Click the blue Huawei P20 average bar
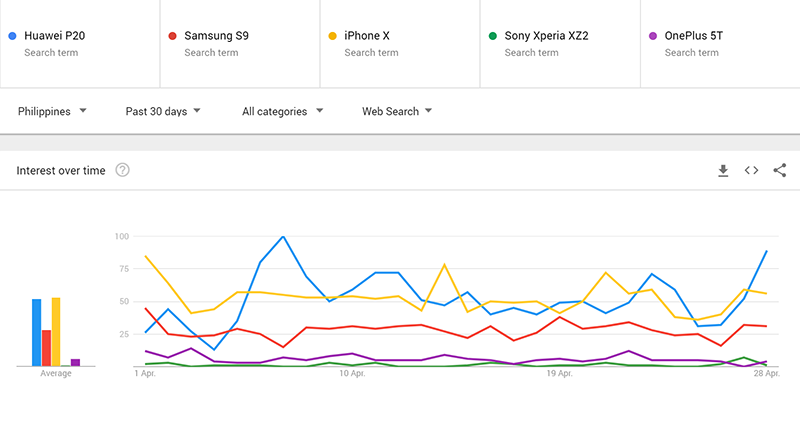Screen dimensions: 800x425 click(36, 332)
